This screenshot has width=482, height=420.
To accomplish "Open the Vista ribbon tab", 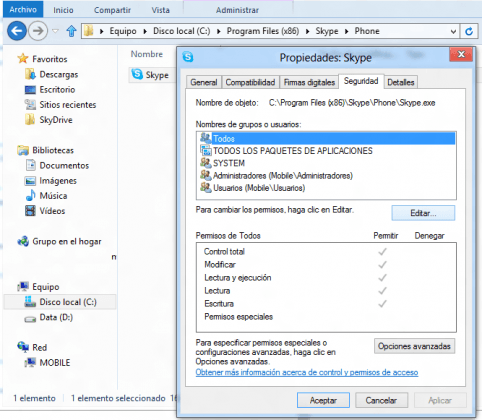I will 160,10.
